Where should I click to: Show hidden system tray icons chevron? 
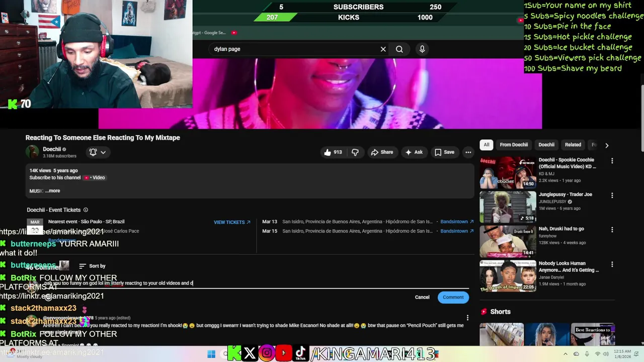coord(565,354)
